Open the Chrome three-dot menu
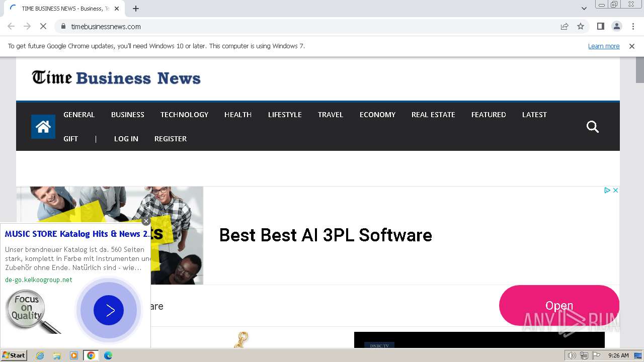644x362 pixels. (x=633, y=26)
